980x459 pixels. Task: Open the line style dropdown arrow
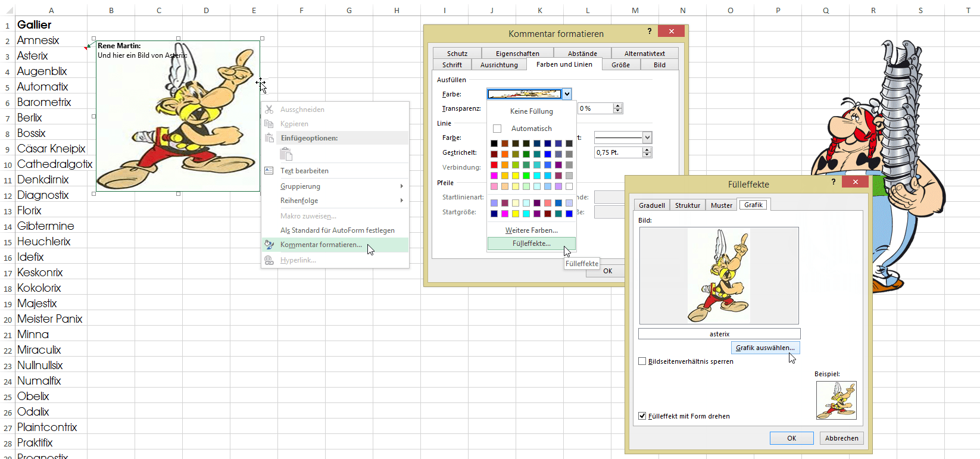click(x=647, y=138)
